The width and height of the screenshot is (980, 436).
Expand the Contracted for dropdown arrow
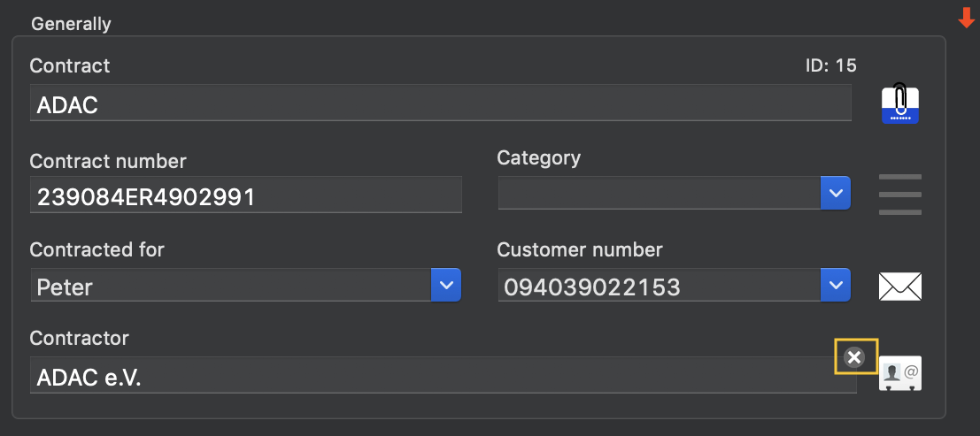(446, 286)
